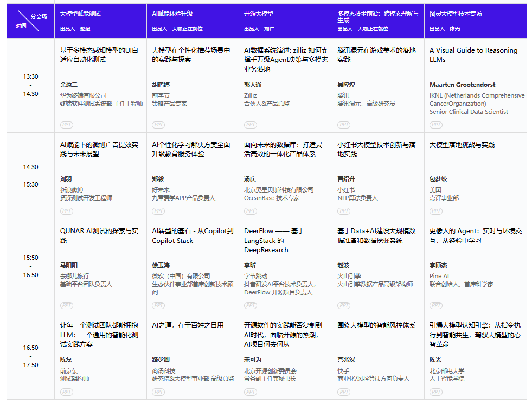Open the AI数据系统演进 zilliz session title
Image resolution: width=532 pixels, height=404 pixels.
point(286,60)
